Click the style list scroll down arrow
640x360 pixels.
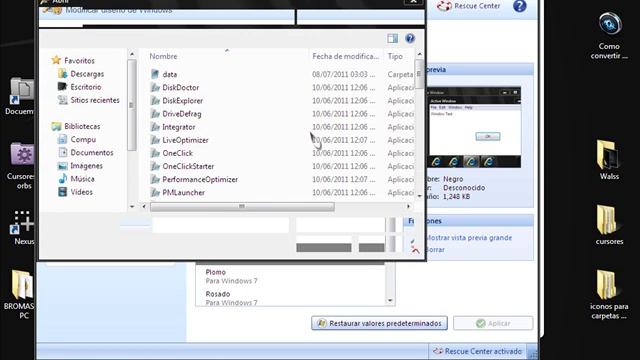(x=390, y=301)
